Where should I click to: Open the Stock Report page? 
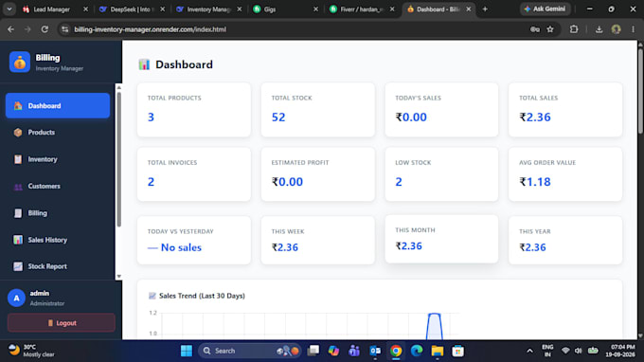[58, 266]
